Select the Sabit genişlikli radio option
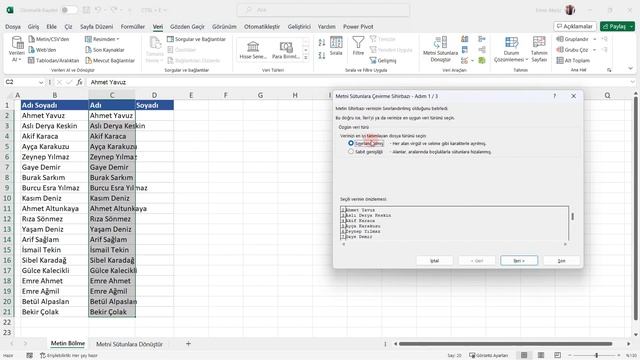The width and height of the screenshot is (640, 360). [351, 151]
